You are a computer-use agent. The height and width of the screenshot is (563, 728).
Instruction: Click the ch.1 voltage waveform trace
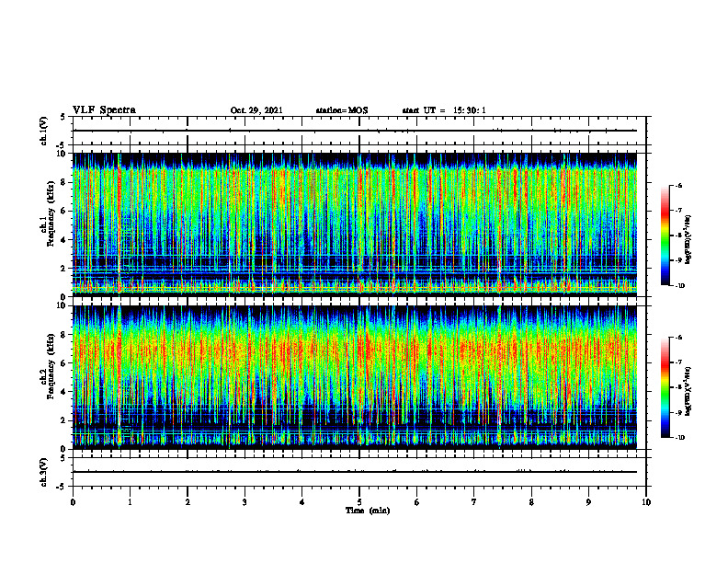point(355,131)
